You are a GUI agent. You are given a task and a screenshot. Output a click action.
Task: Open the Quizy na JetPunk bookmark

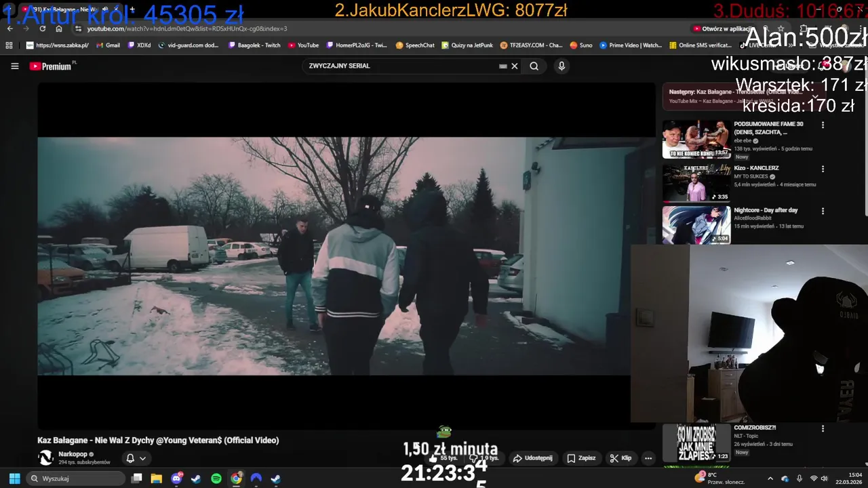point(467,45)
